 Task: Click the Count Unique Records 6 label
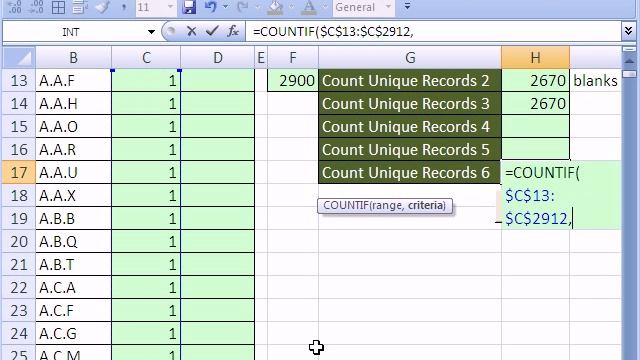[410, 172]
